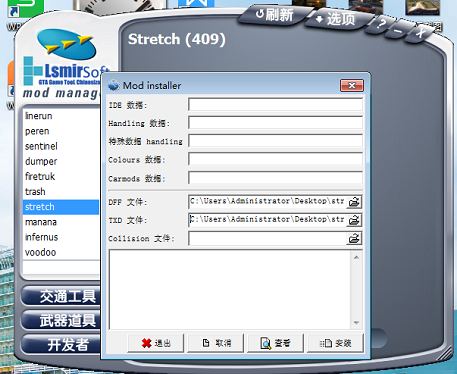Viewport: 457px width, 374px height.
Task: Click the Mod installer title bar icon
Action: 114,85
